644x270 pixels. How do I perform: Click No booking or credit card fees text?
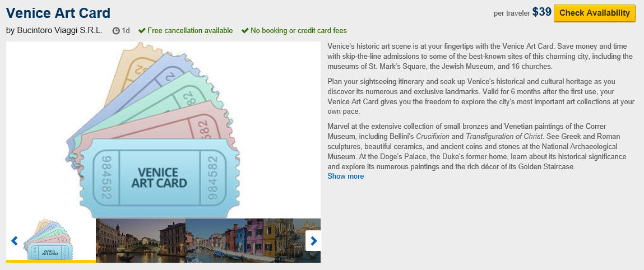click(x=299, y=31)
